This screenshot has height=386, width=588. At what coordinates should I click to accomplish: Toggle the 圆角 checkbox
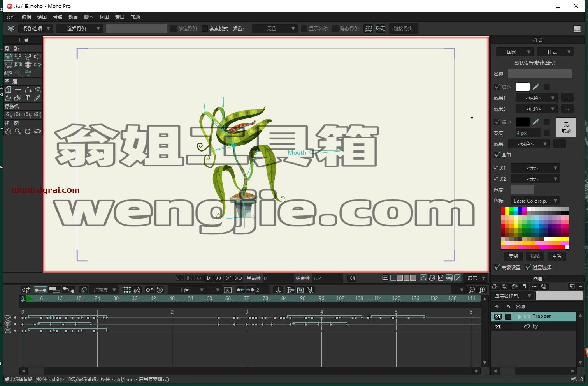coord(497,155)
